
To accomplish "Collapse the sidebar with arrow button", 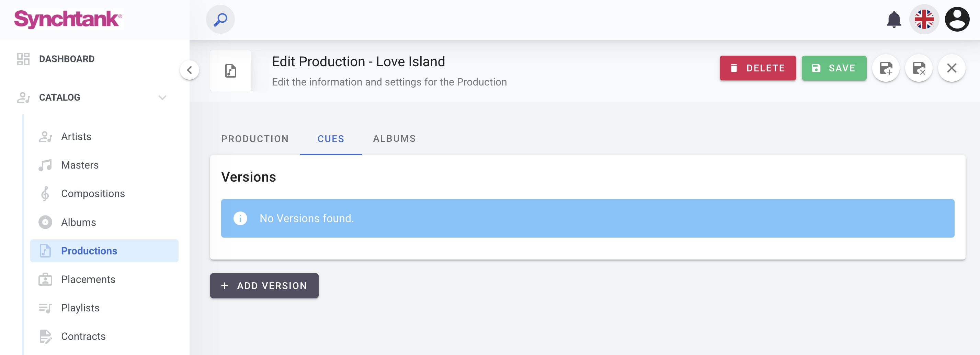I will tap(190, 70).
